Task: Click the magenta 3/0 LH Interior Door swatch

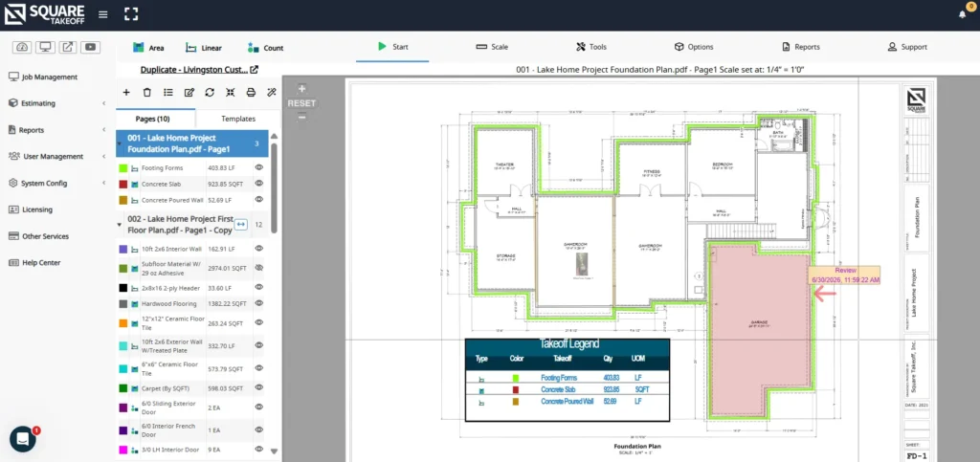Action: (123, 450)
